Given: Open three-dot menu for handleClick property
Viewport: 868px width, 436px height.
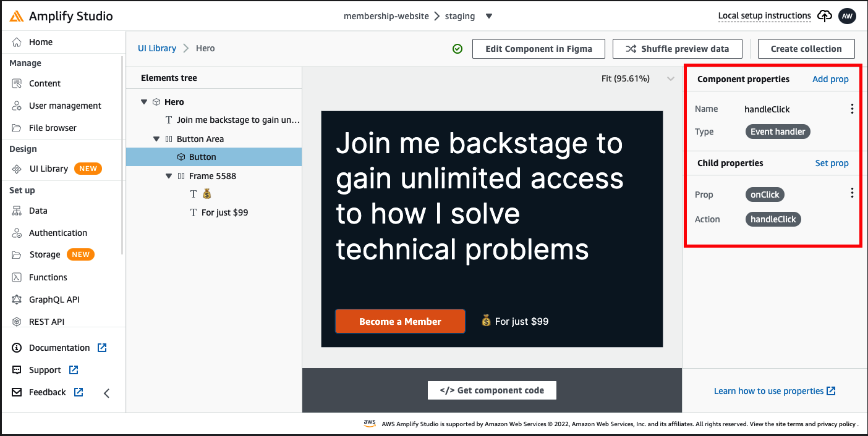Looking at the screenshot, I should click(x=852, y=109).
